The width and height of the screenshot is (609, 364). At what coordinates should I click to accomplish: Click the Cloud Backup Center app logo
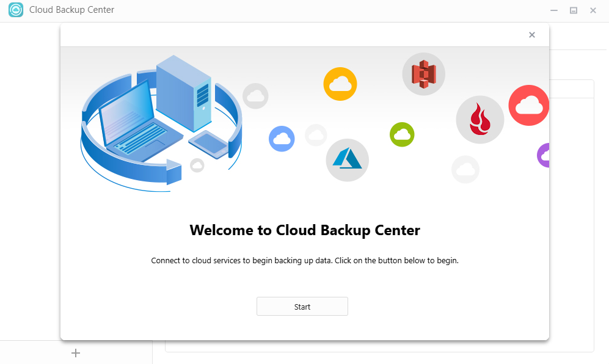(x=16, y=10)
